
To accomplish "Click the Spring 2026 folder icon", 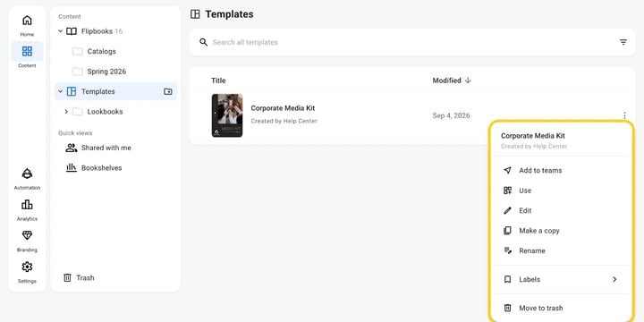I will 77,72.
